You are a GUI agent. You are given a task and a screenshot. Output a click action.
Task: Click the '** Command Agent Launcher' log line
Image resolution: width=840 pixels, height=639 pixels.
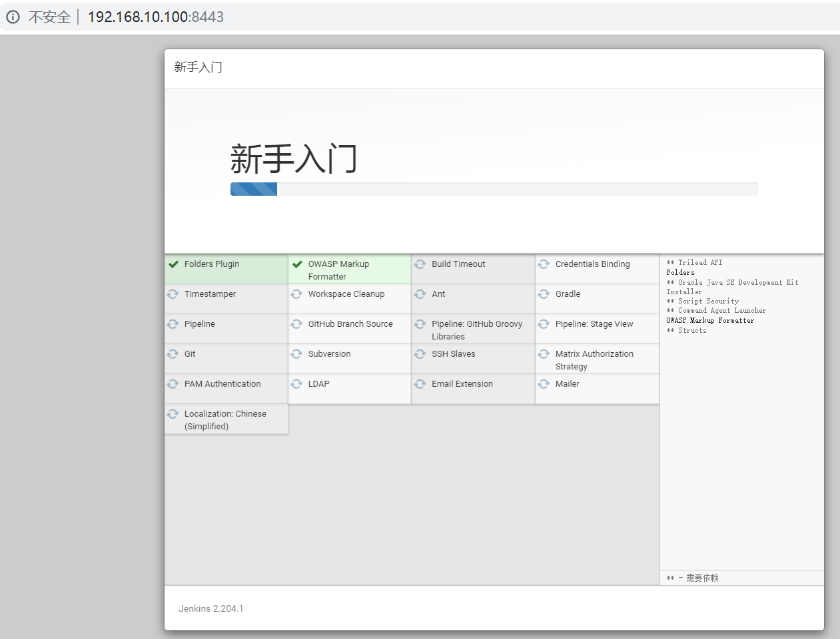tap(716, 311)
